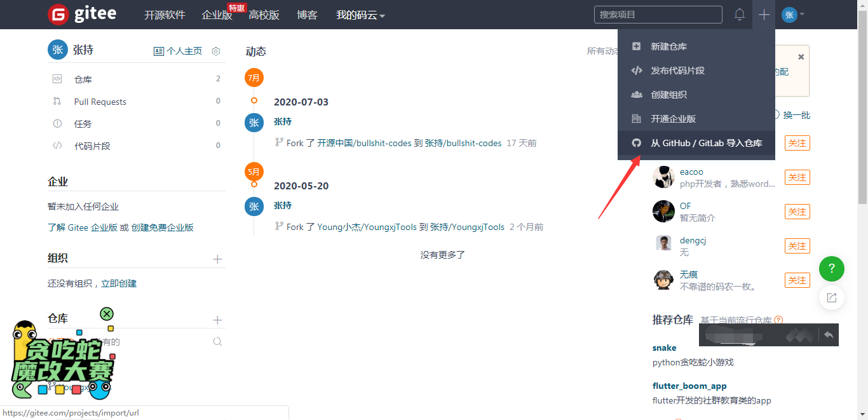Click the repository icon beside 仓库
The image size is (868, 420).
(57, 79)
